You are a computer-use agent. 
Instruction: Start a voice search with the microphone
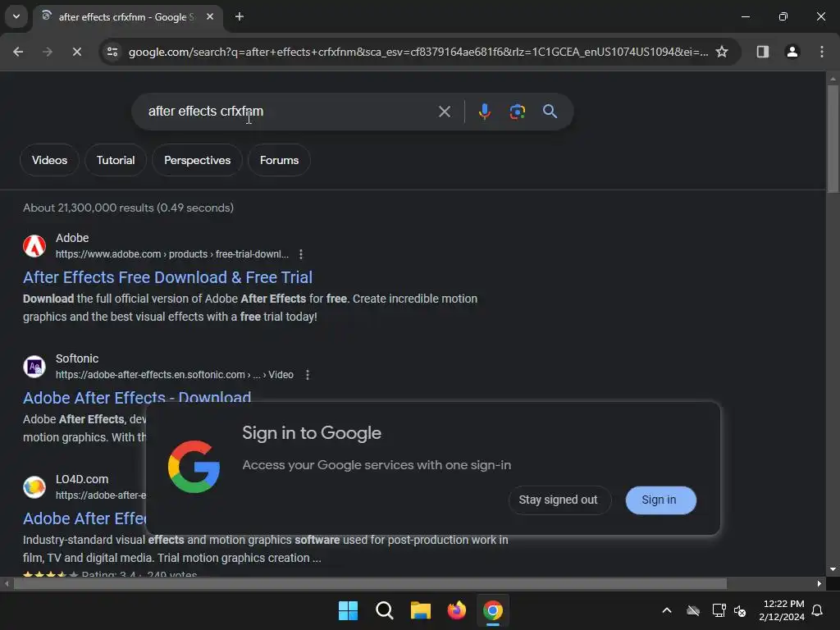pos(484,112)
